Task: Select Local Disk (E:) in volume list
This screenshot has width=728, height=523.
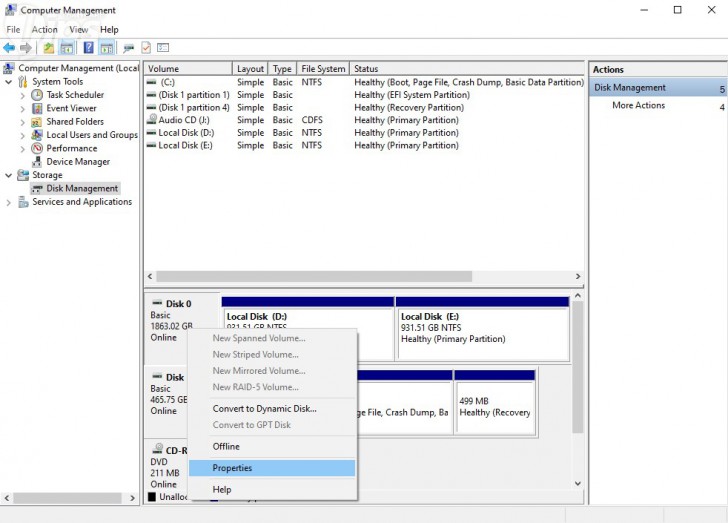Action: (364, 145)
